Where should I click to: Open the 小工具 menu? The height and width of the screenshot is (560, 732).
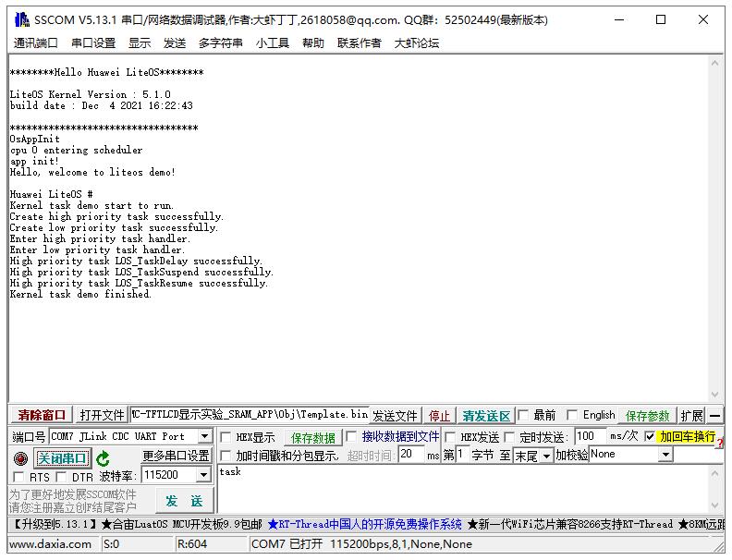point(273,43)
